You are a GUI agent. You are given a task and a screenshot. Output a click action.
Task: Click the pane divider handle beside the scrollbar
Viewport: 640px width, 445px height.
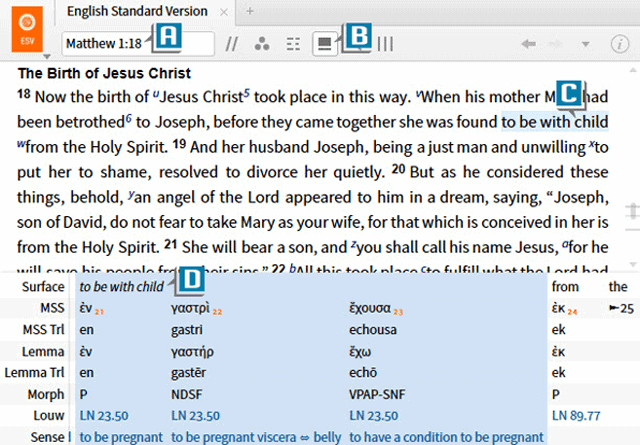tap(632, 211)
